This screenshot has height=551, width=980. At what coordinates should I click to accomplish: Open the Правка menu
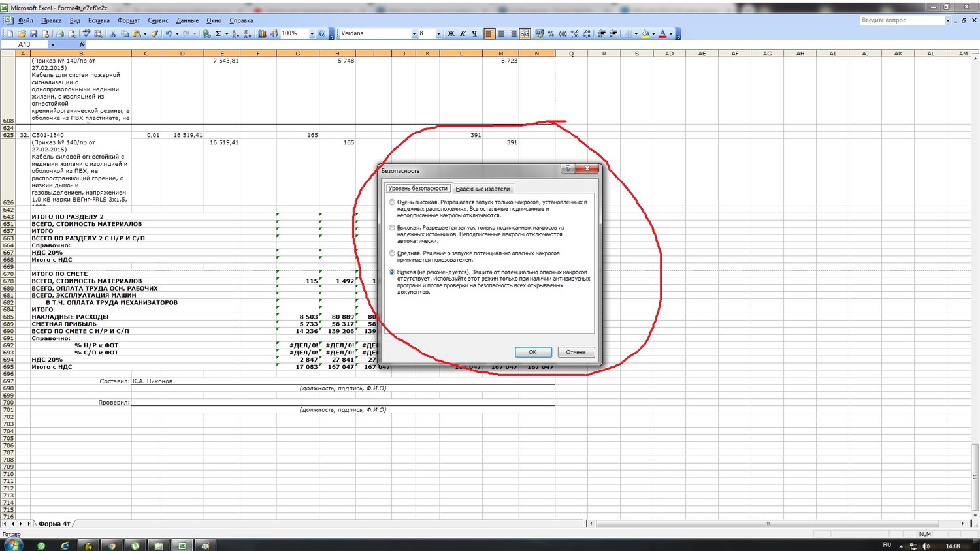click(x=51, y=20)
